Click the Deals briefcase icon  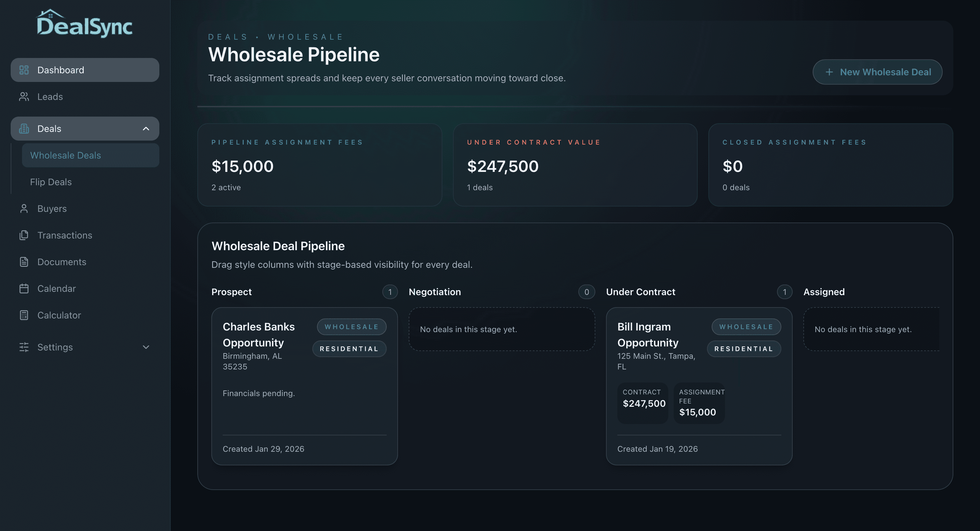[24, 129]
